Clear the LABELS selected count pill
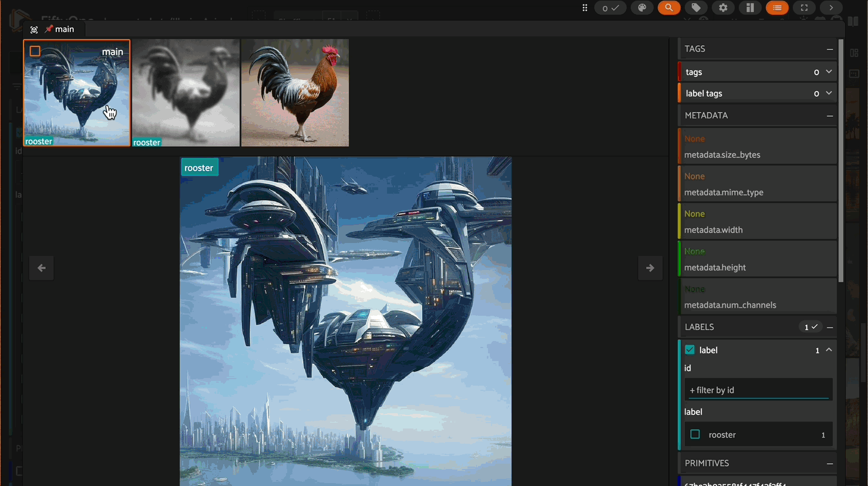Image resolution: width=868 pixels, height=486 pixels. (810, 327)
